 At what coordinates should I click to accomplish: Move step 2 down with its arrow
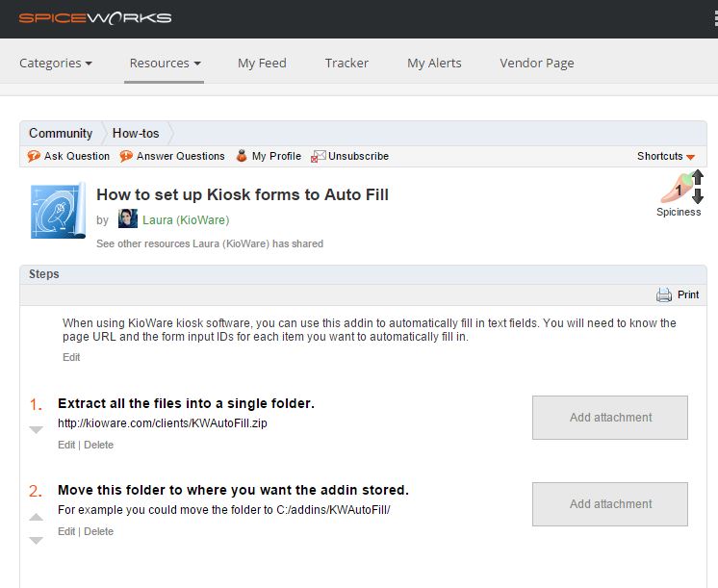click(37, 541)
